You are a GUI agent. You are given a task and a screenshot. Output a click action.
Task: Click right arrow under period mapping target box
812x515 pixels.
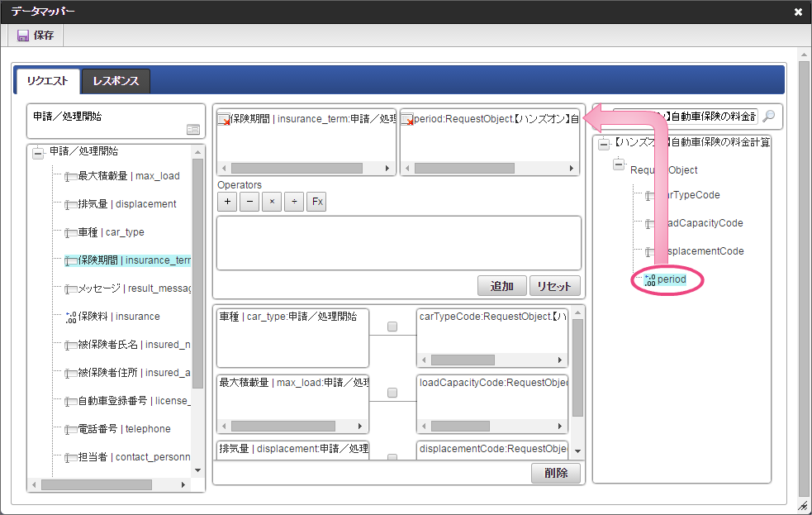[x=571, y=169]
